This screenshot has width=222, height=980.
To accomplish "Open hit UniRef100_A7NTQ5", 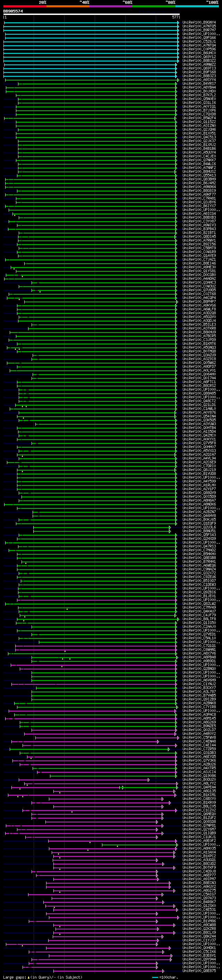I will click(x=199, y=26).
